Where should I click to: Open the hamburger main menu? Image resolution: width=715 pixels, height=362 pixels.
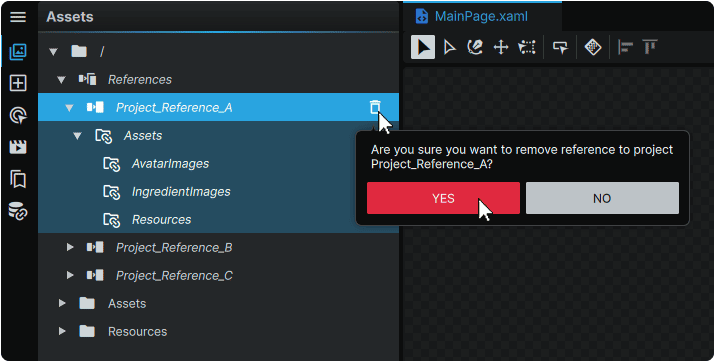(18, 17)
